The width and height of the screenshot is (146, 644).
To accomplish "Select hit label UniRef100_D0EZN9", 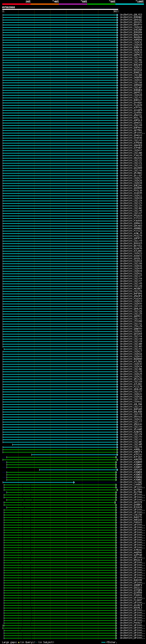I will pos(131,30).
